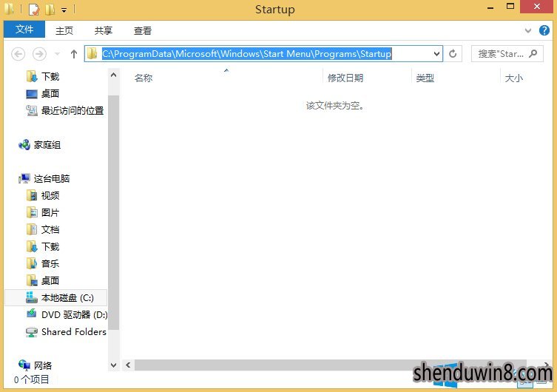The width and height of the screenshot is (557, 392).
Task: Click the 文档 folder icon
Action: coord(32,229)
